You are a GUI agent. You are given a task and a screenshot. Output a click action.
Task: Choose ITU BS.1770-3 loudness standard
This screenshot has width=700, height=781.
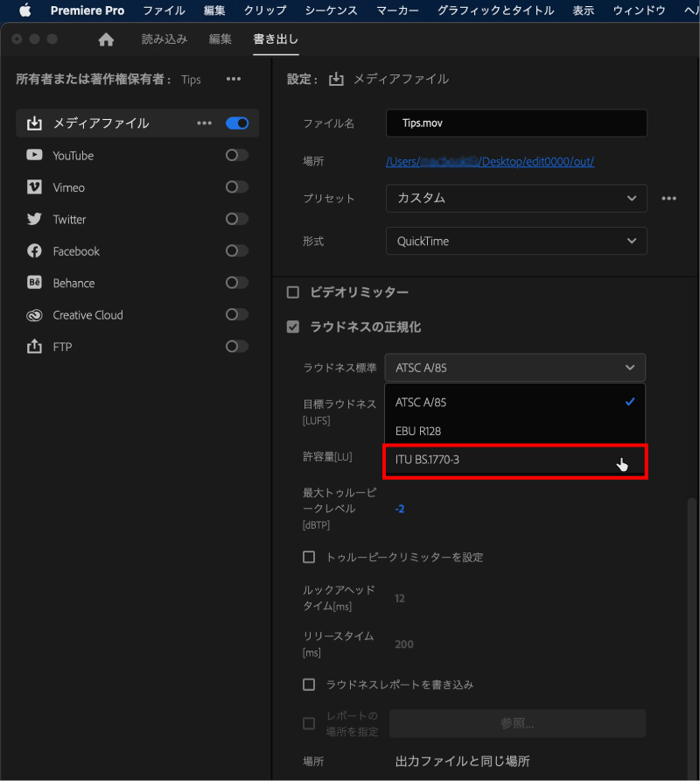tap(514, 460)
